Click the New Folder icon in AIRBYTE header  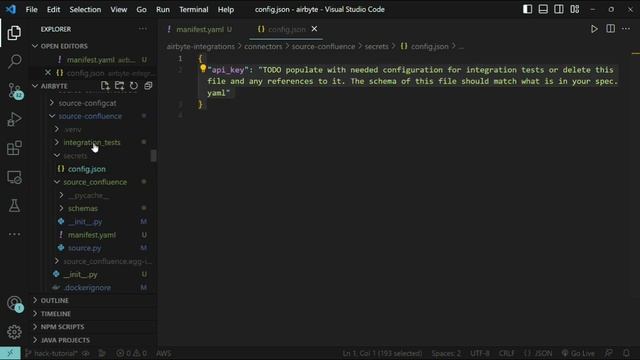point(119,86)
